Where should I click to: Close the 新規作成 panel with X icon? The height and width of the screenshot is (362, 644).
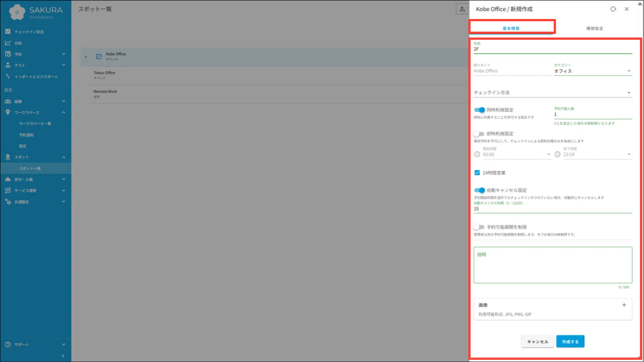[627, 9]
